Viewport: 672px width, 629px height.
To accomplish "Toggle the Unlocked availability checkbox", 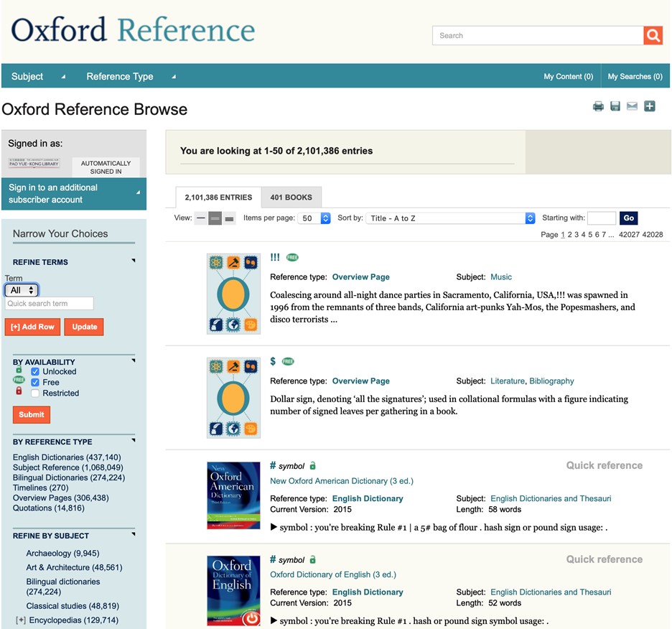I will (35, 372).
